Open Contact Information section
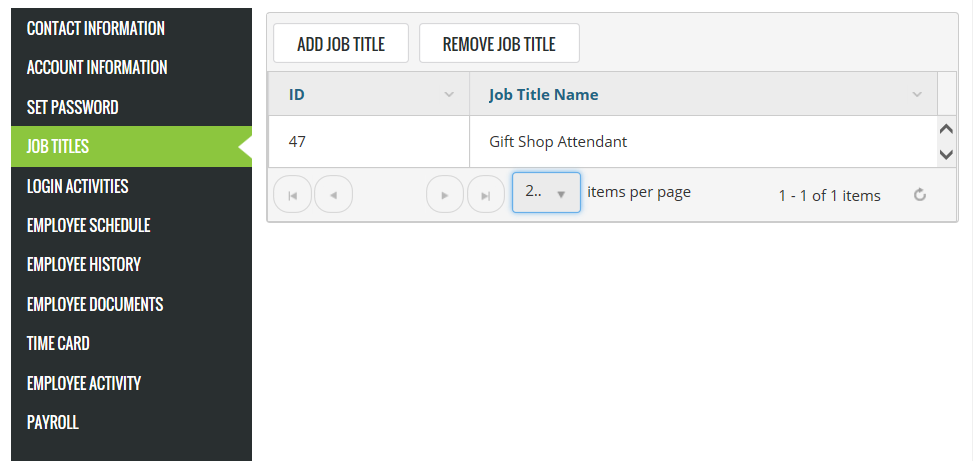The width and height of the screenshot is (973, 461). click(96, 28)
